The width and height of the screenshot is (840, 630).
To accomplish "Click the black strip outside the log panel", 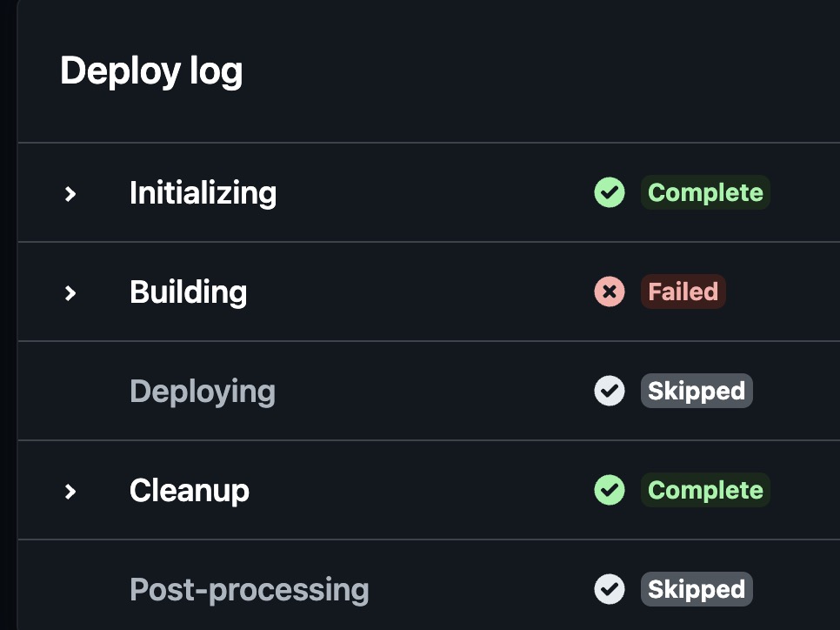I will coord(8,315).
